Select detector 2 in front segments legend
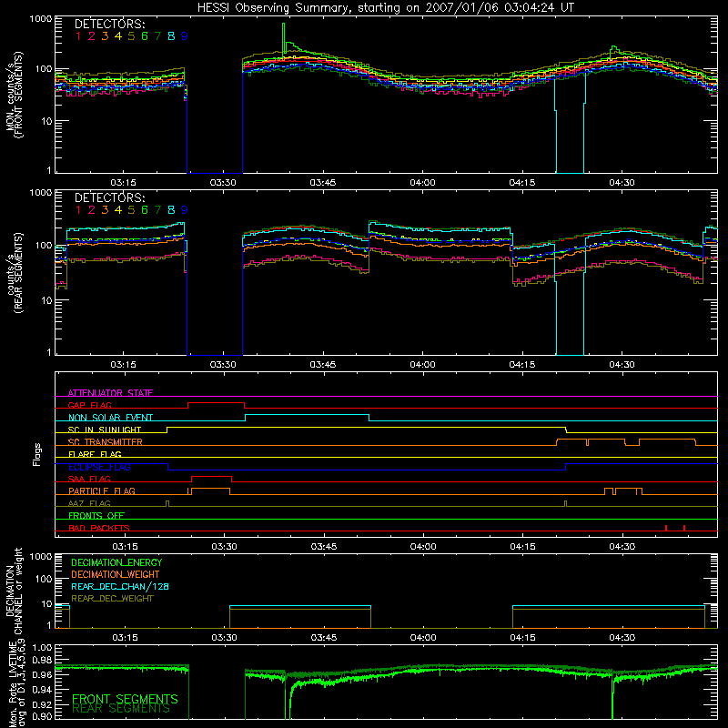The height and width of the screenshot is (728, 728). pos(92,36)
